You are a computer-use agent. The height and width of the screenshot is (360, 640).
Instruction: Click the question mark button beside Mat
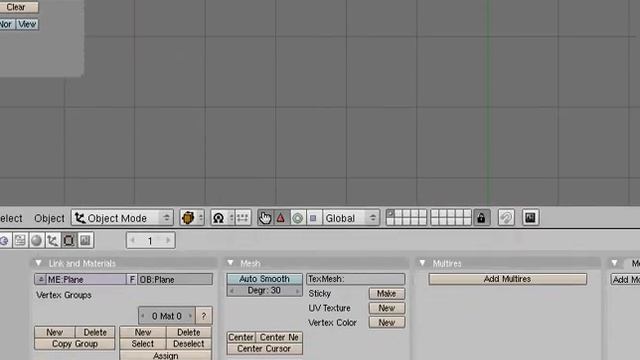(204, 316)
